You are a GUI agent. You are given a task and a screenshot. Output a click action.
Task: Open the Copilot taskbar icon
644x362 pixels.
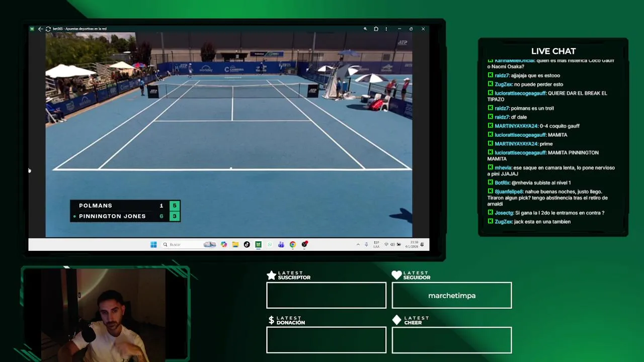(224, 244)
